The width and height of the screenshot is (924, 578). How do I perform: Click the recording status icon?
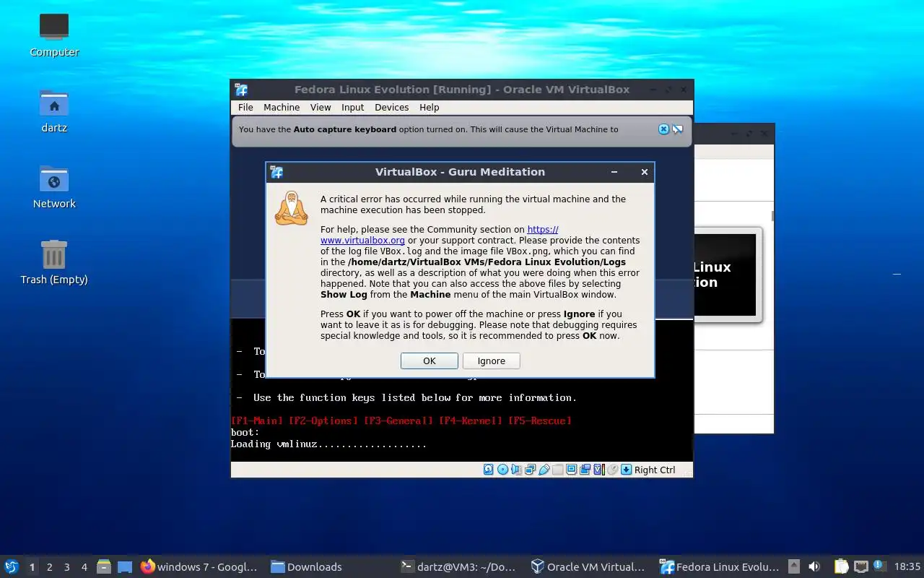585,470
